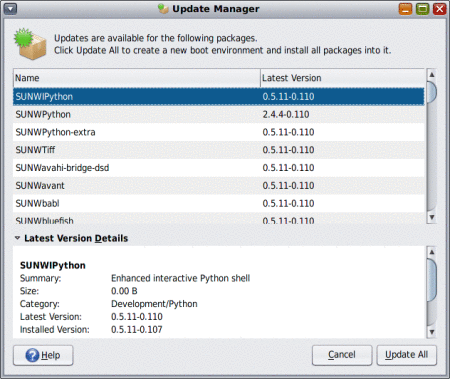Click the blue Help question mark icon
This screenshot has width=450, height=379.
coord(32,355)
